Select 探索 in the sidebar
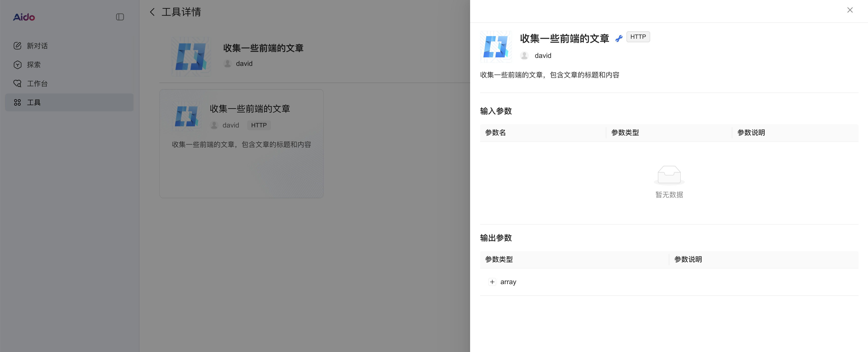 34,65
